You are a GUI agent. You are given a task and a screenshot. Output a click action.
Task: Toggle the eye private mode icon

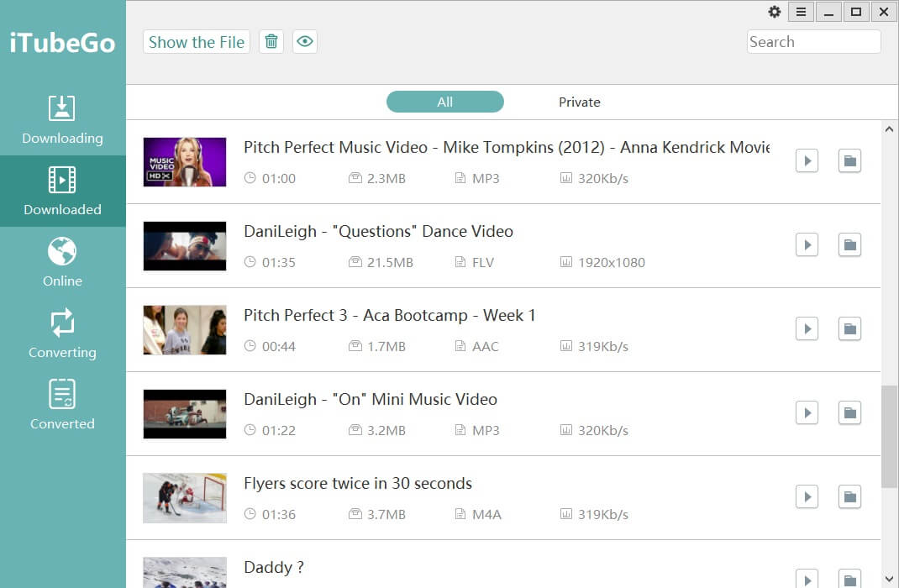click(x=305, y=42)
